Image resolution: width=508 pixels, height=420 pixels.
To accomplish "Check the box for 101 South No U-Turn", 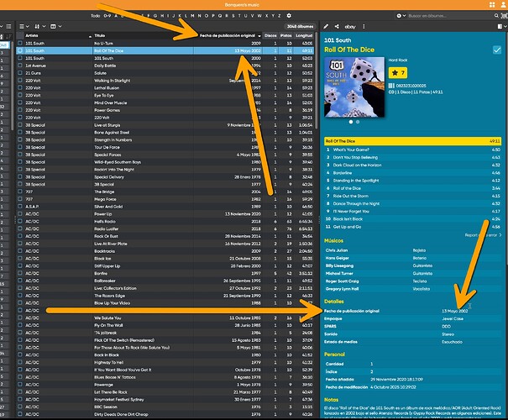I will (20, 43).
